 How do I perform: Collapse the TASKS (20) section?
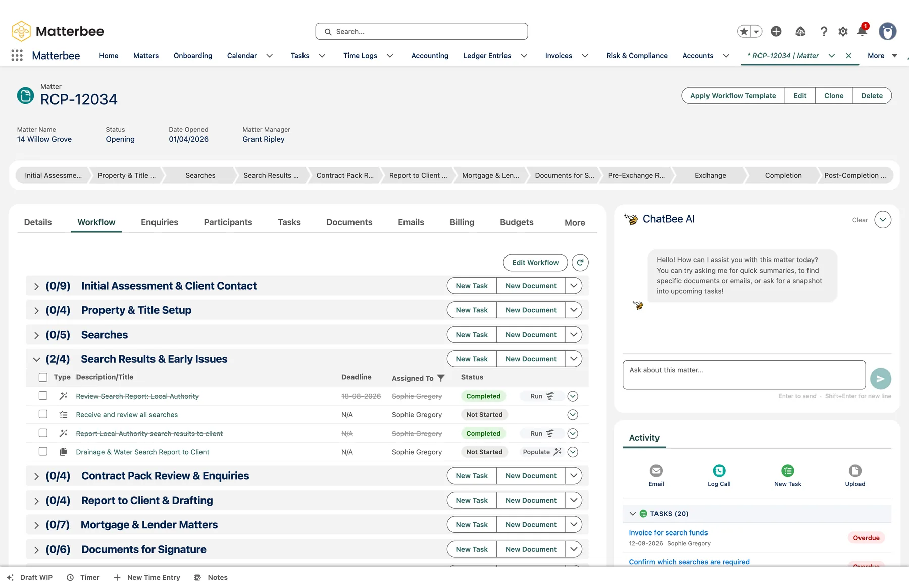pos(633,514)
